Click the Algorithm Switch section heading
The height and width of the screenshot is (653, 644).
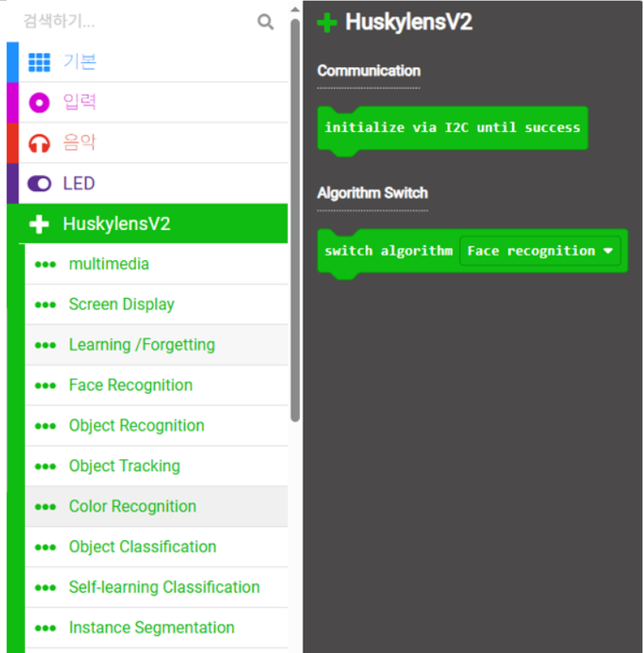[x=372, y=193]
